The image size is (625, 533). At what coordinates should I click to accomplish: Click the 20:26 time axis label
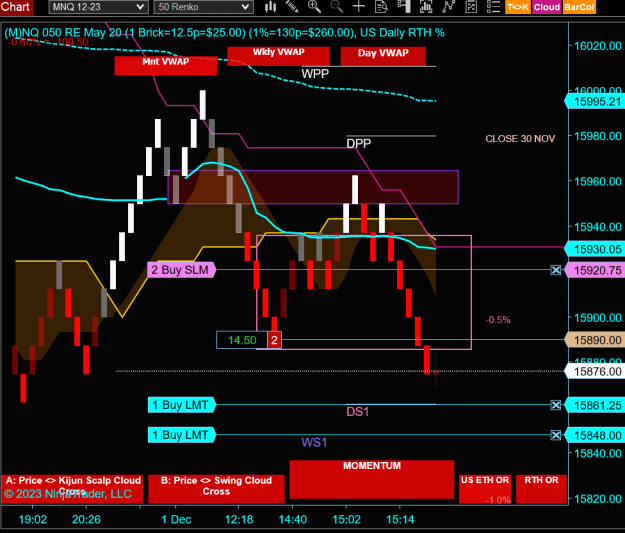click(86, 519)
